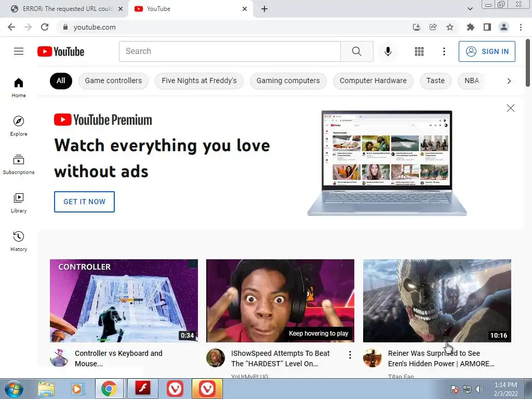Dismiss the YouTube Premium banner
Viewport: 532px width, 399px height.
(510, 108)
